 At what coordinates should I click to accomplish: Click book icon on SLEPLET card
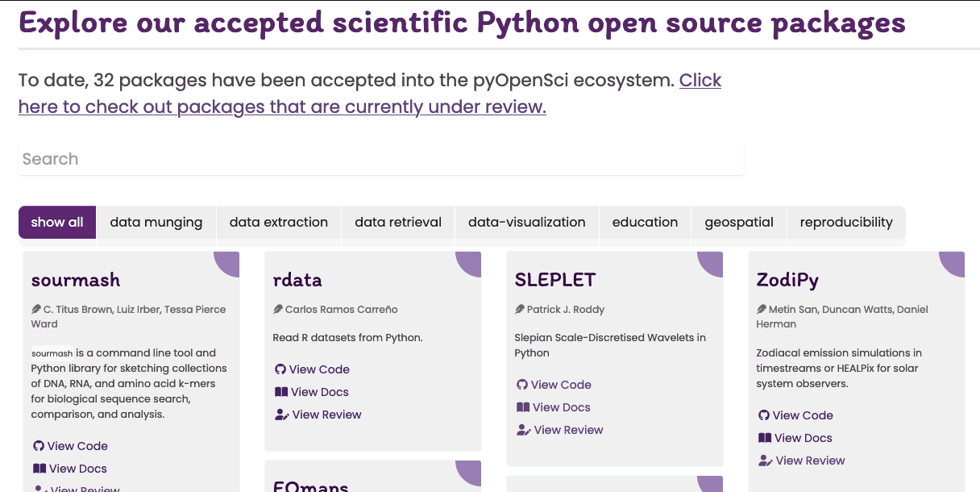522,407
